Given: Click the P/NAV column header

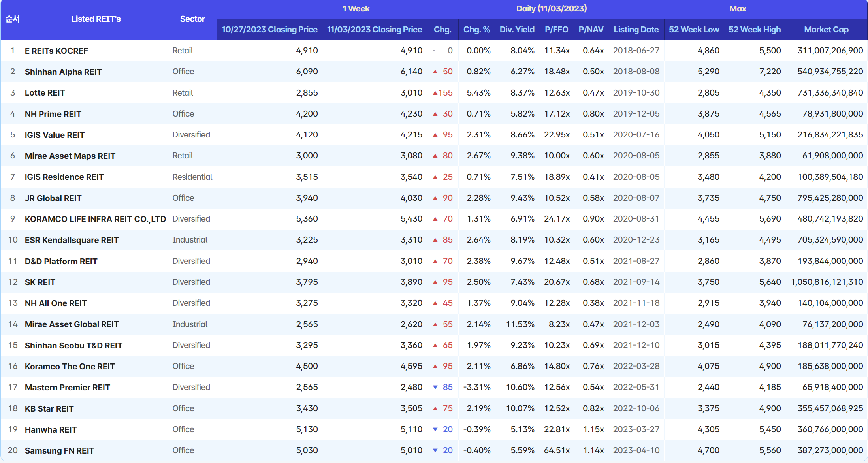Looking at the screenshot, I should coord(591,30).
